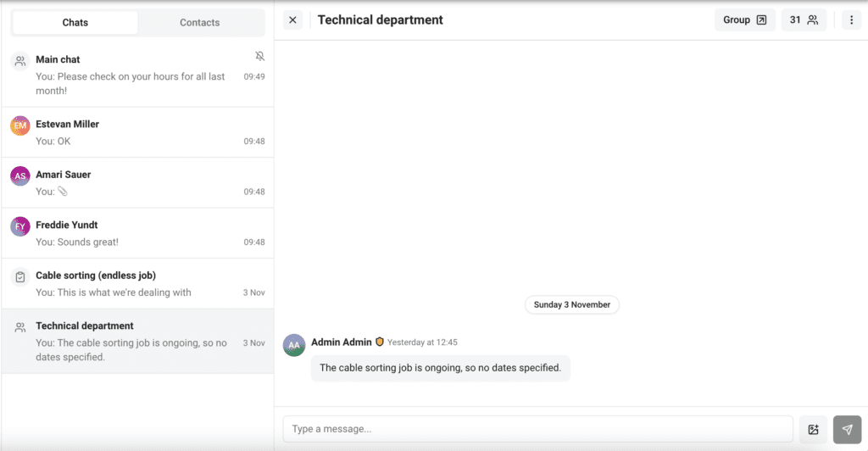
Task: Select the Chats tab
Action: tap(75, 23)
